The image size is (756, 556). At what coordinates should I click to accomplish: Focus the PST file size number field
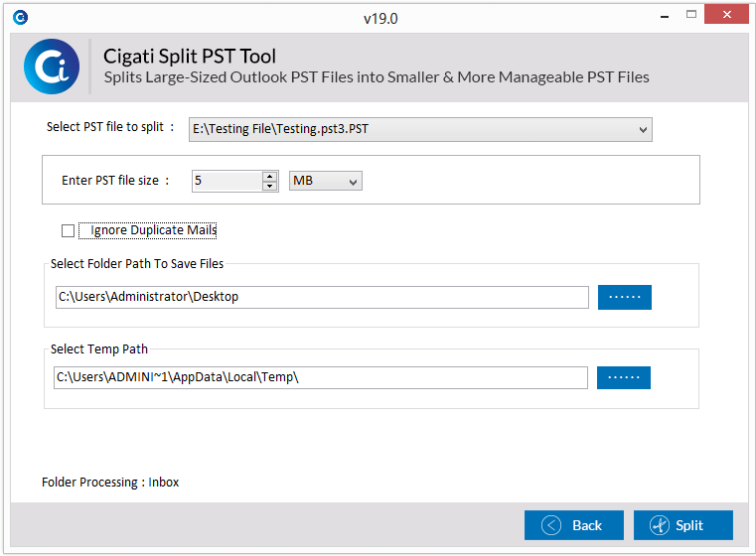[227, 181]
